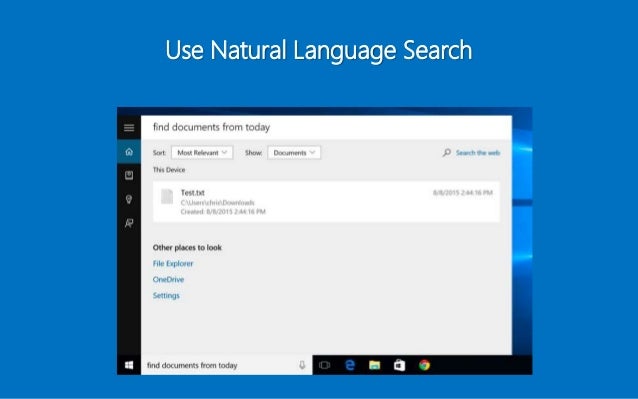Click the File Explorer link
This screenshot has width=638, height=399.
click(173, 264)
